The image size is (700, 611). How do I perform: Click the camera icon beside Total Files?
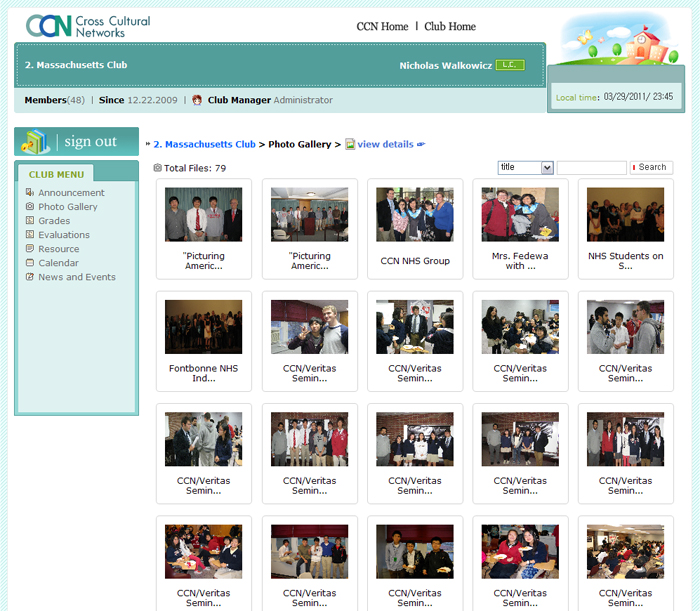[157, 168]
